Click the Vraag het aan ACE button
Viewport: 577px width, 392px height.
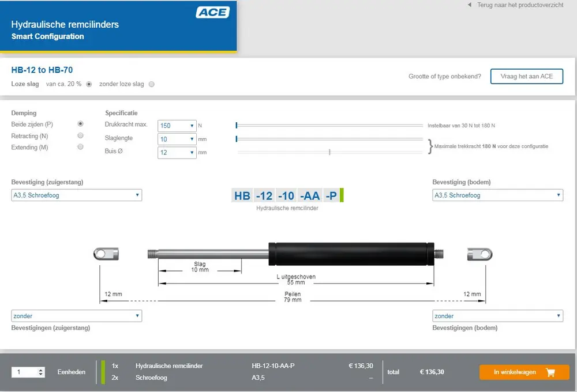click(526, 76)
